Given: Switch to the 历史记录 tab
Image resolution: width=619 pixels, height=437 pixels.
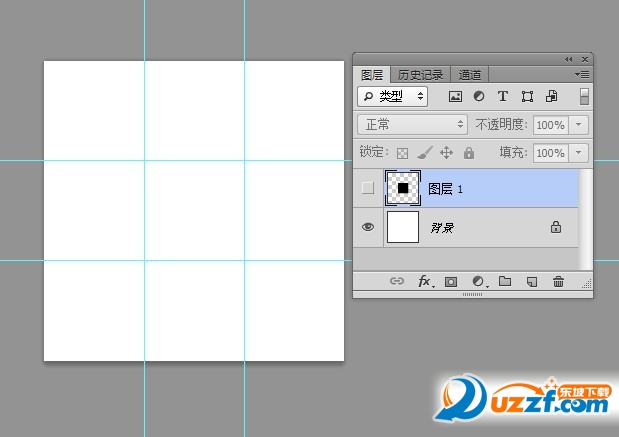Looking at the screenshot, I should (420, 75).
